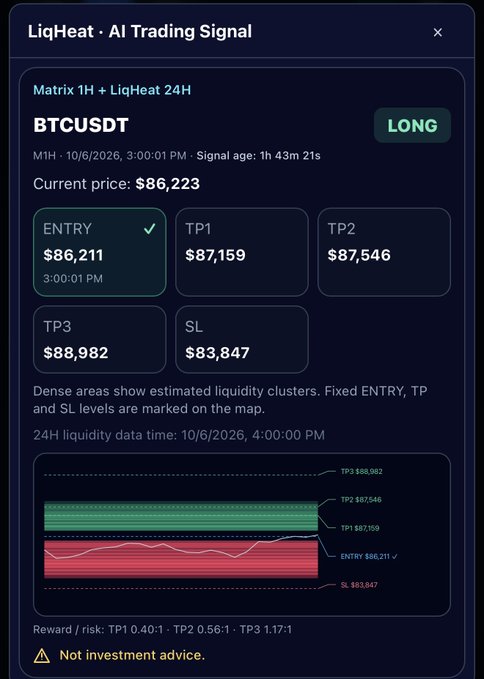Viewport: 484px width, 679px height.
Task: Click the TP3 $88,982 chart label
Action: coord(361,471)
